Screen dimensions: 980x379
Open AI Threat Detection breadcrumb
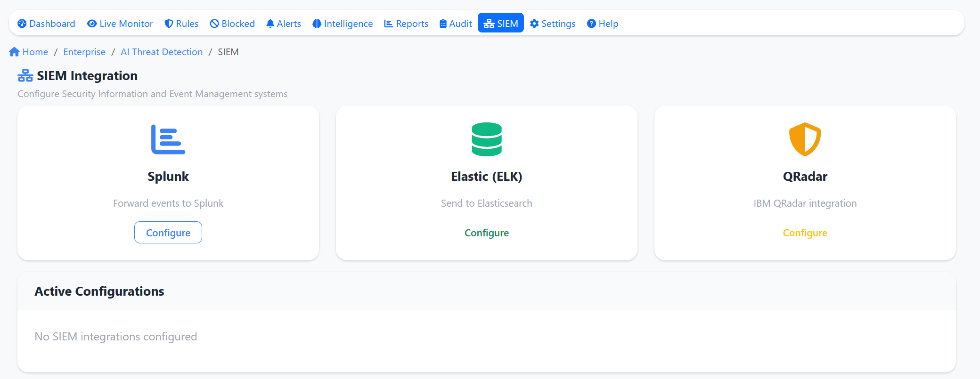coord(162,52)
